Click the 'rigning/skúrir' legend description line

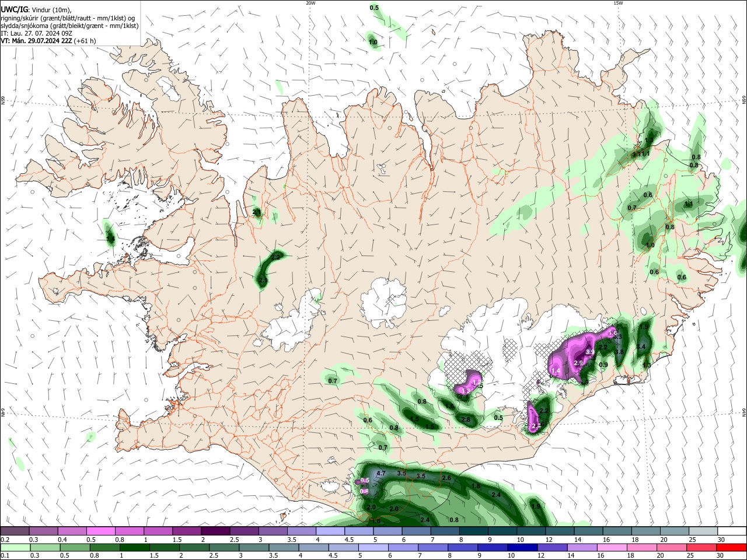click(x=68, y=17)
